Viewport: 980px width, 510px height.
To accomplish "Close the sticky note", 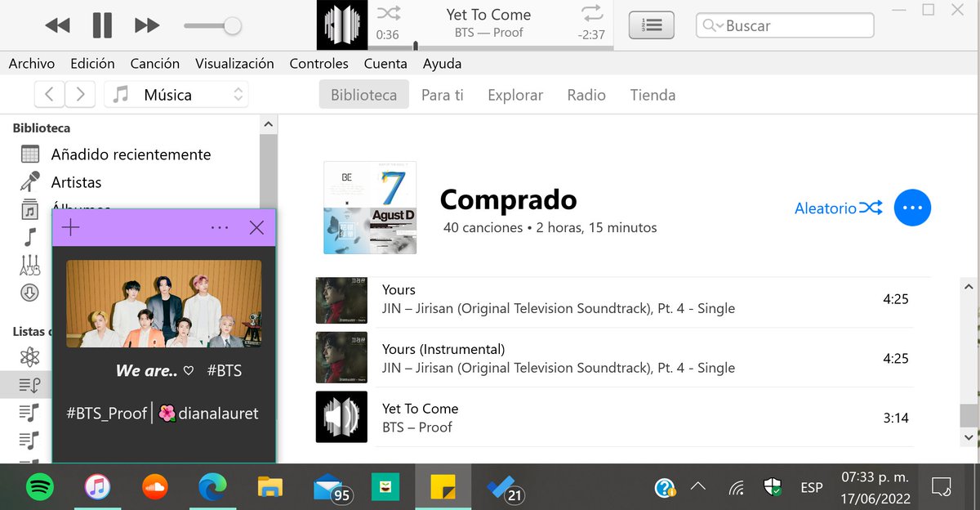I will click(256, 228).
